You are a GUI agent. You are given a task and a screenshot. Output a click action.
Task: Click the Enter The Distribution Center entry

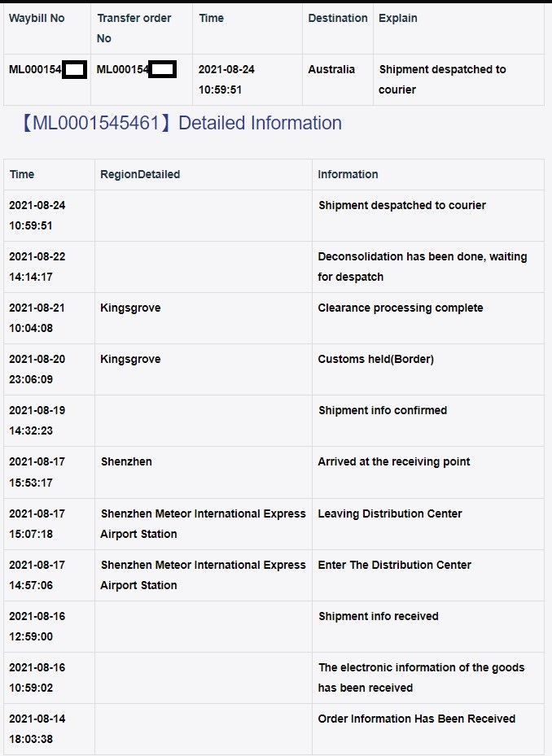point(394,565)
